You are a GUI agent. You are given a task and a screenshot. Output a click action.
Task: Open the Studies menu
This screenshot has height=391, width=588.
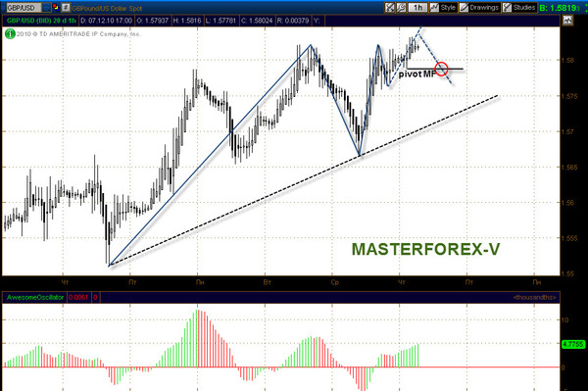[x=519, y=7]
